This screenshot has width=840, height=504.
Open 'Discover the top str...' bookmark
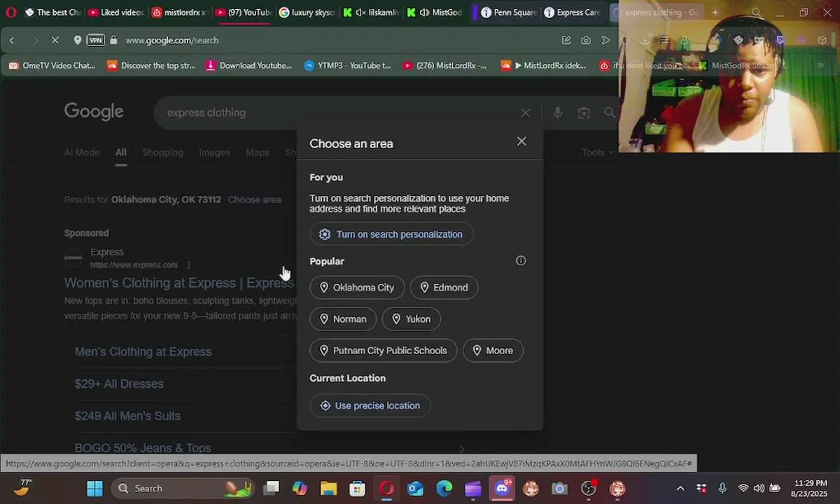[x=150, y=66]
